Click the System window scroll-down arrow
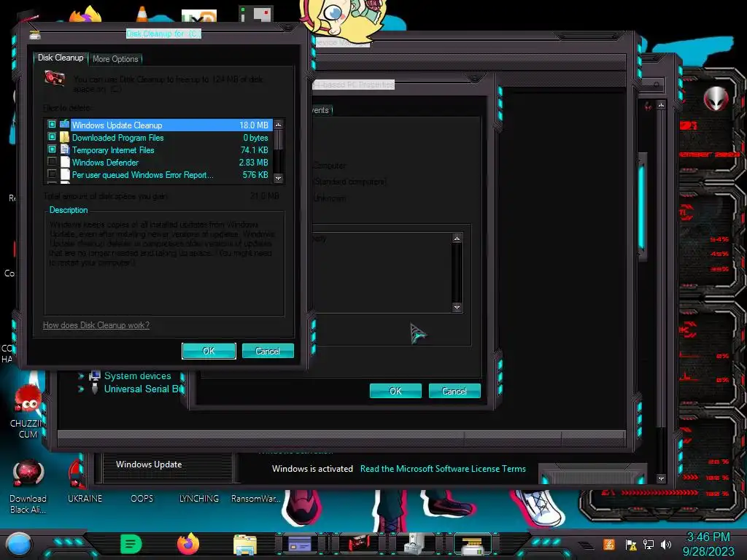747x560 pixels. (661, 478)
